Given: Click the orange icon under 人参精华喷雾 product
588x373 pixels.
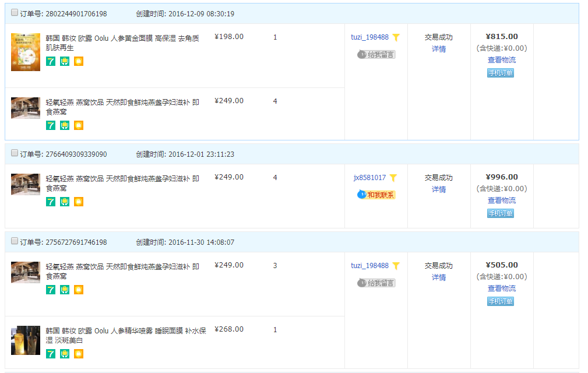Looking at the screenshot, I should (79, 354).
